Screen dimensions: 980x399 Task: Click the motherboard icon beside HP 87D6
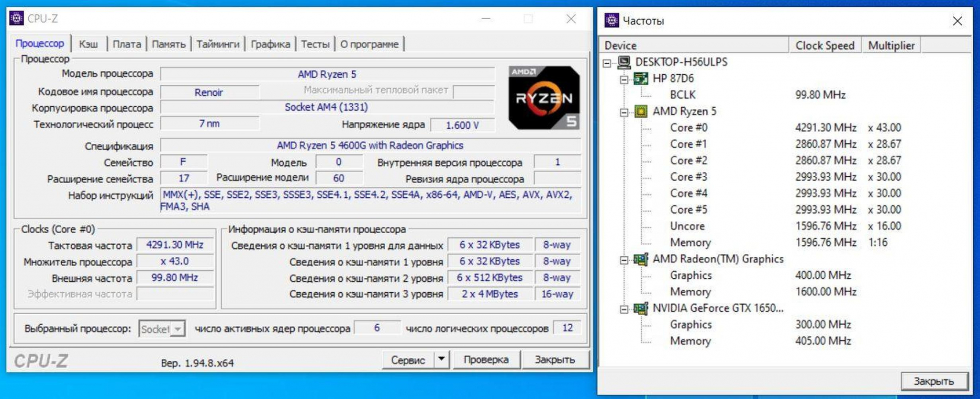[641, 79]
